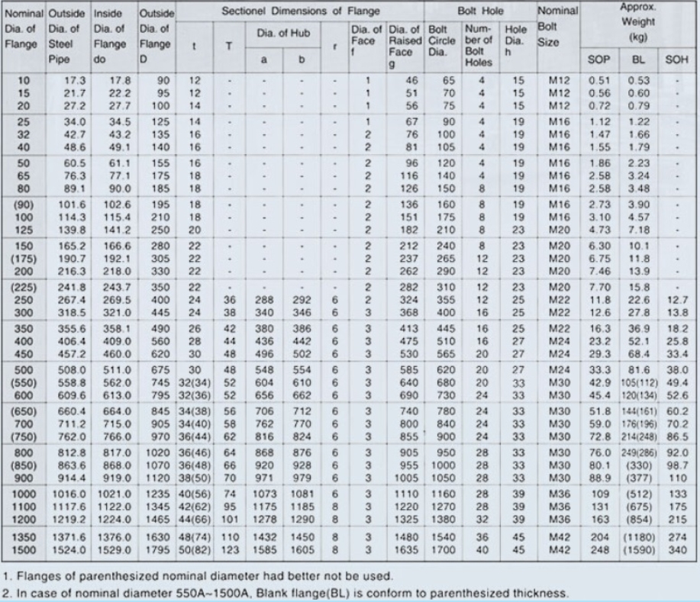
Task: Click the 'Sectionel Dimensions of Flange' heading
Action: [301, 11]
